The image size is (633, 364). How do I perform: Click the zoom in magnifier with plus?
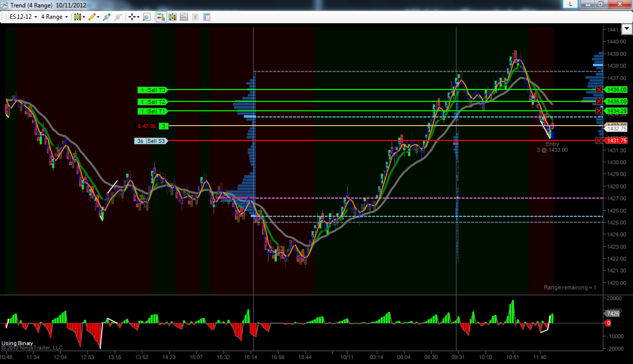point(106,17)
